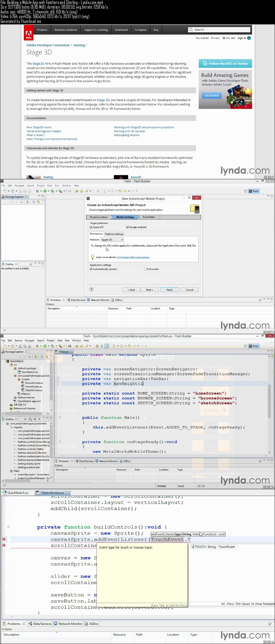Image resolution: width=275 pixels, height=644 pixels.
Task: Click the error marker beside canvasSprite.addEventListener line
Action: pos(4,539)
